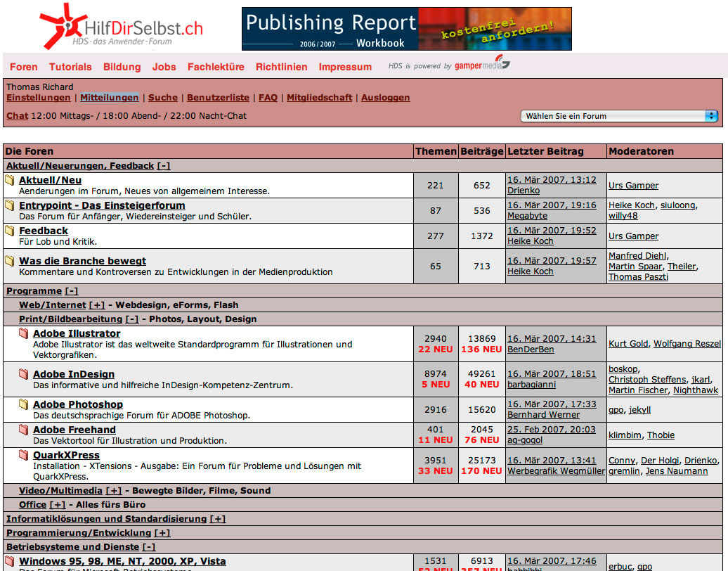Open Mitteilungen link

click(x=110, y=98)
